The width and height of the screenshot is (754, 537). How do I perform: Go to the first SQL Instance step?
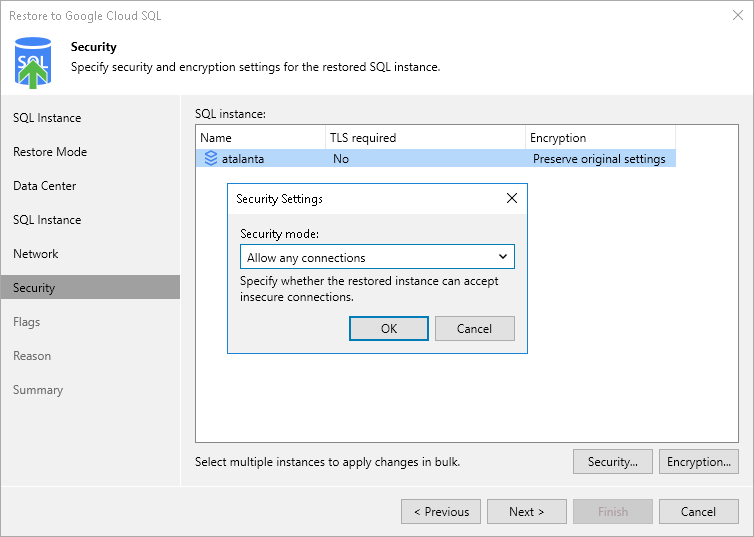tap(47, 118)
